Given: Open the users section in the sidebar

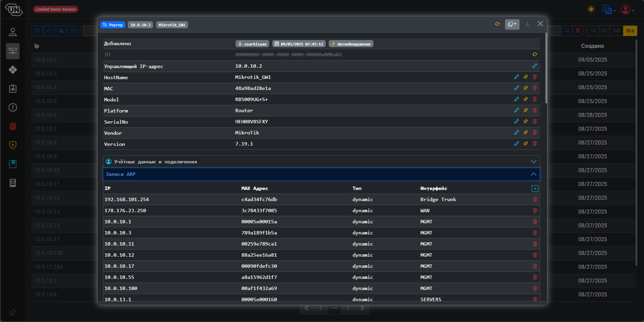Looking at the screenshot, I should click(x=13, y=32).
